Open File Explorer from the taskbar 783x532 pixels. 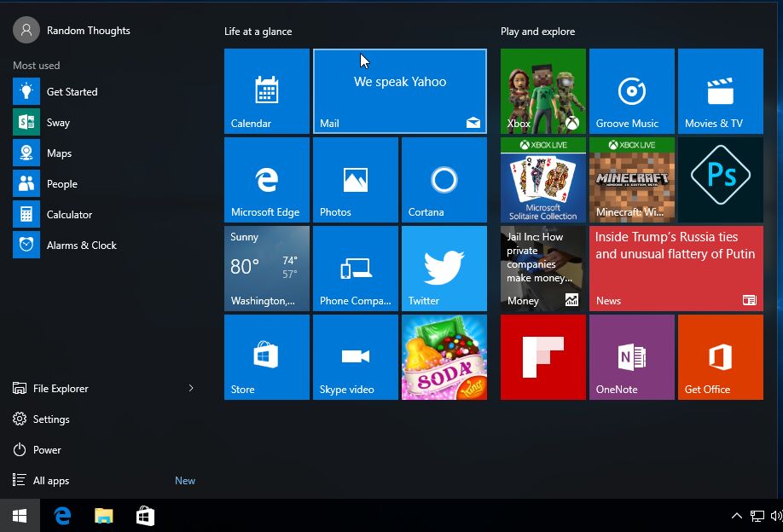104,516
